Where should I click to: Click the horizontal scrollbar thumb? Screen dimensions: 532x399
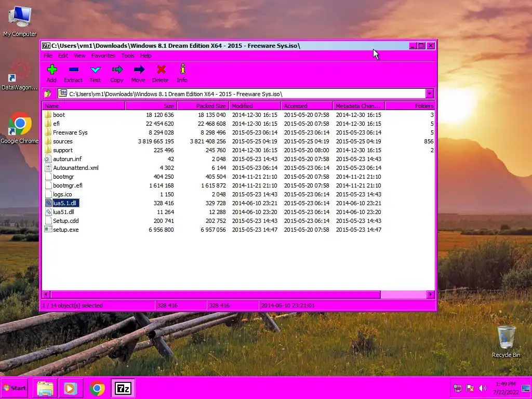coord(216,295)
